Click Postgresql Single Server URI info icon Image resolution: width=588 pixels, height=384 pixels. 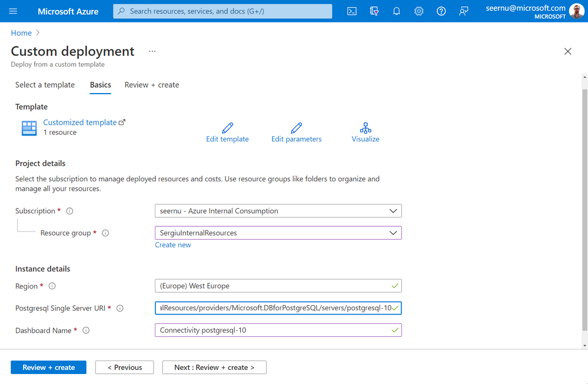click(x=120, y=308)
